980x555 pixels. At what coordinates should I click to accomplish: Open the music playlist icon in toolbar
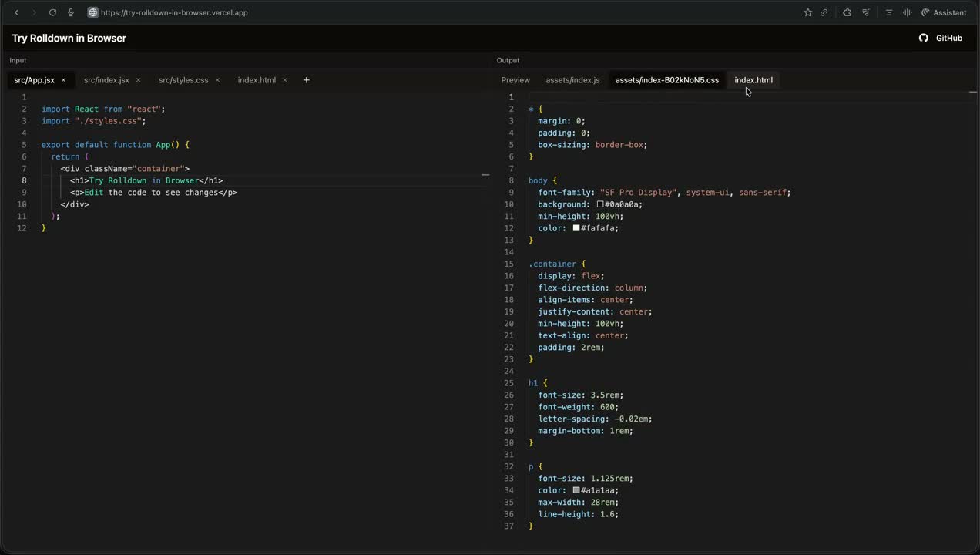tap(866, 12)
